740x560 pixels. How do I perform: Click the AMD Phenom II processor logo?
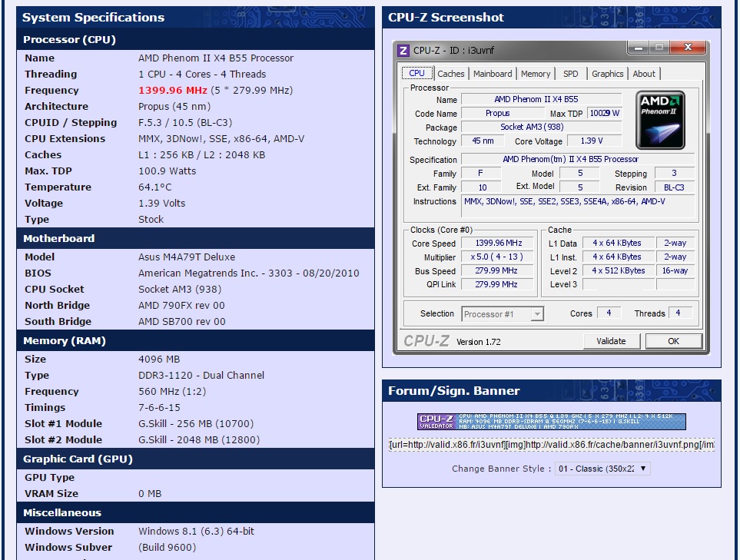click(x=660, y=121)
